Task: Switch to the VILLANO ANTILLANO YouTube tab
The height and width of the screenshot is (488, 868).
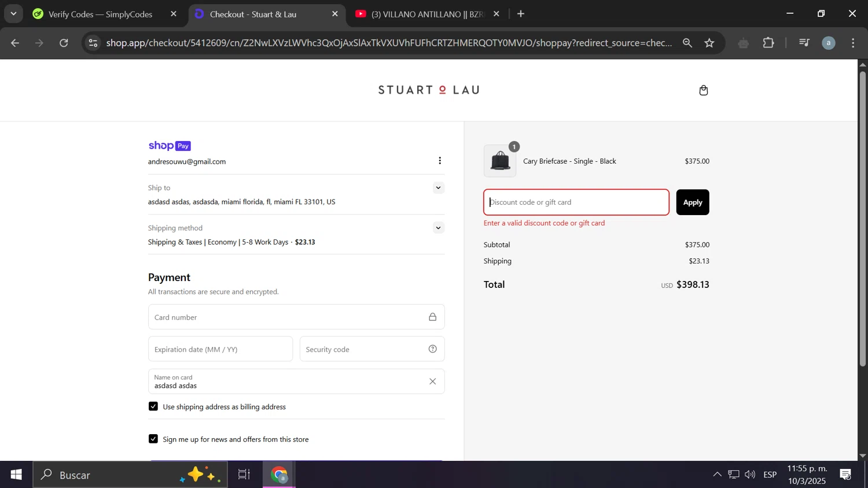Action: pos(427,14)
